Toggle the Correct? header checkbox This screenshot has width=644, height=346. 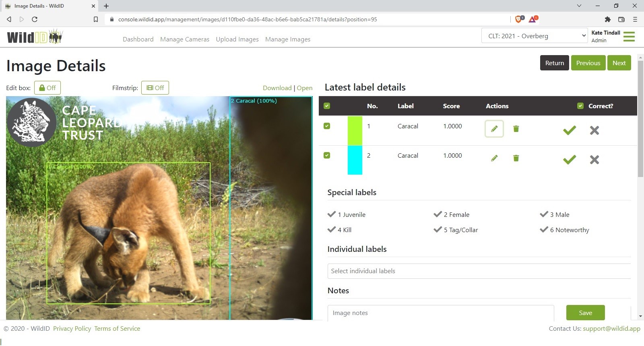(x=580, y=106)
